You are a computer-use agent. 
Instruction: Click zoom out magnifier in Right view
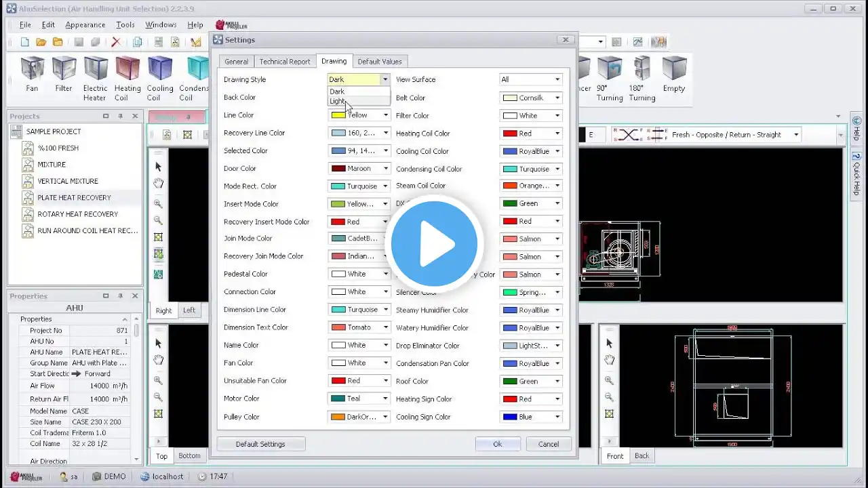(158, 220)
